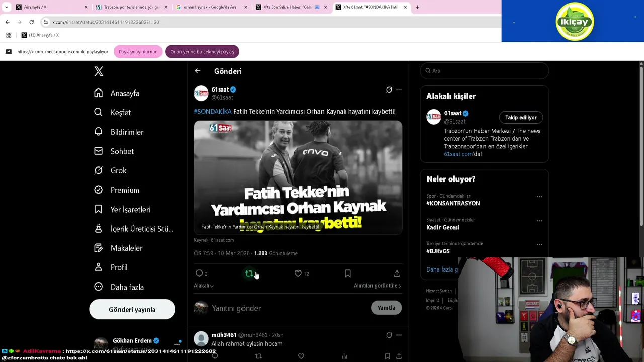Share the müh3461 reply
644x362 pixels.
[x=399, y=356]
